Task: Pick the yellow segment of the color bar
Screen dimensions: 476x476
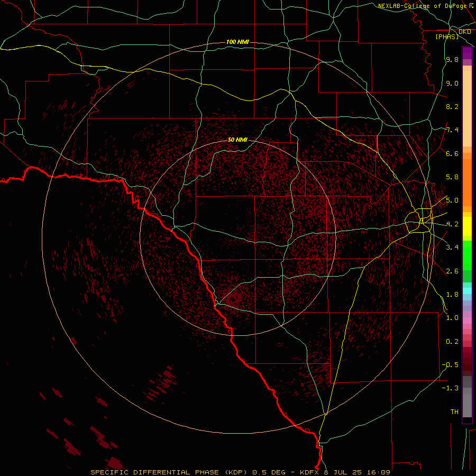Action: tap(467, 226)
